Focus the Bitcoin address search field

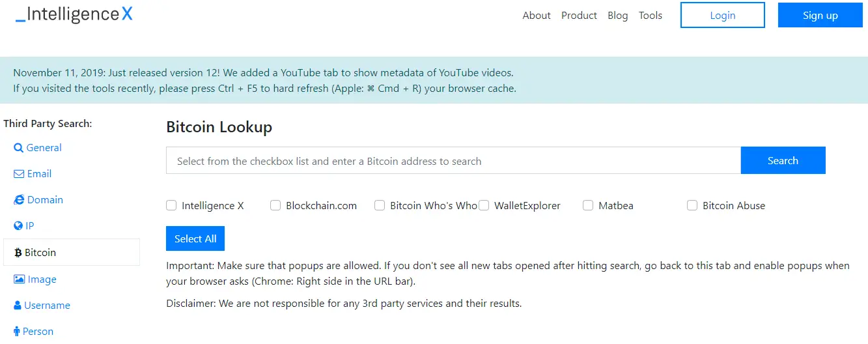point(453,161)
